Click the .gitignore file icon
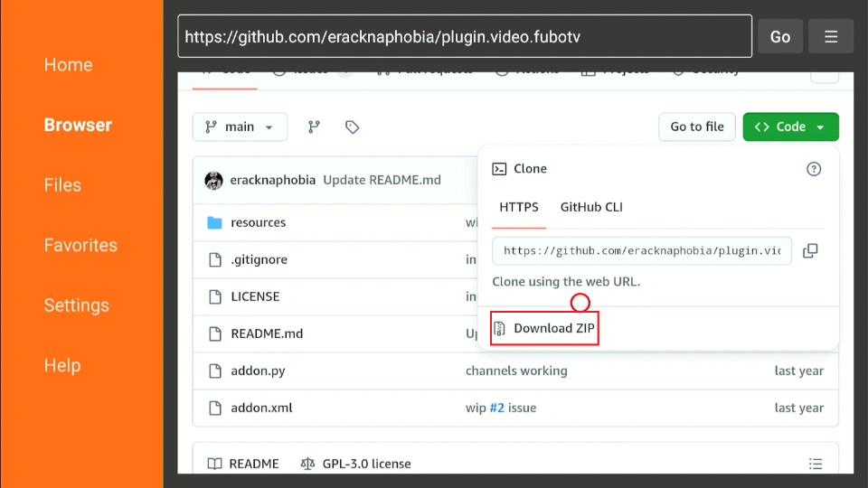The height and width of the screenshot is (488, 868). 215,259
